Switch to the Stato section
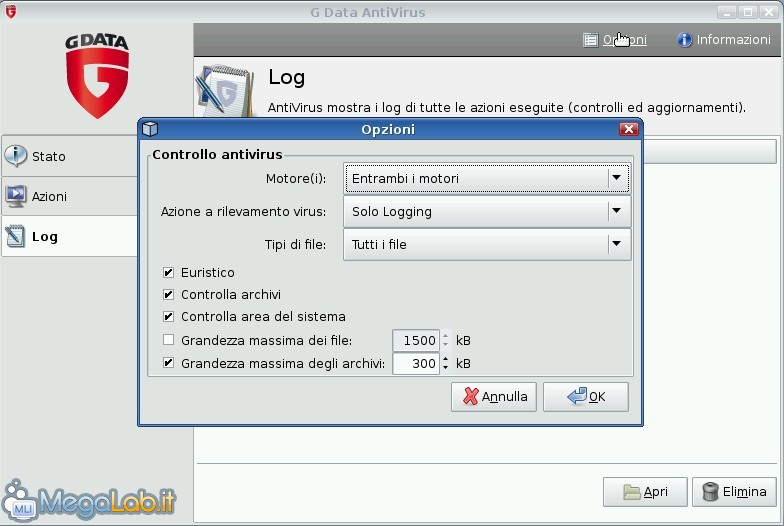 (x=70, y=156)
